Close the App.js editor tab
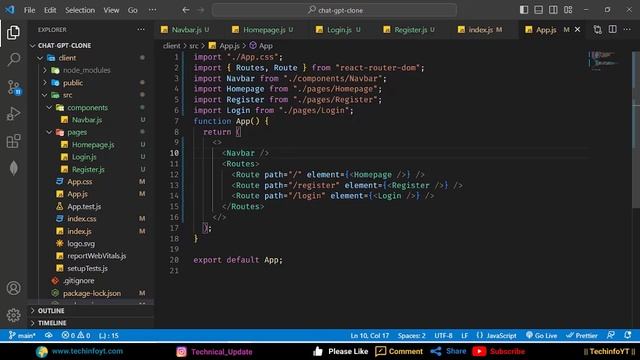 (x=578, y=29)
